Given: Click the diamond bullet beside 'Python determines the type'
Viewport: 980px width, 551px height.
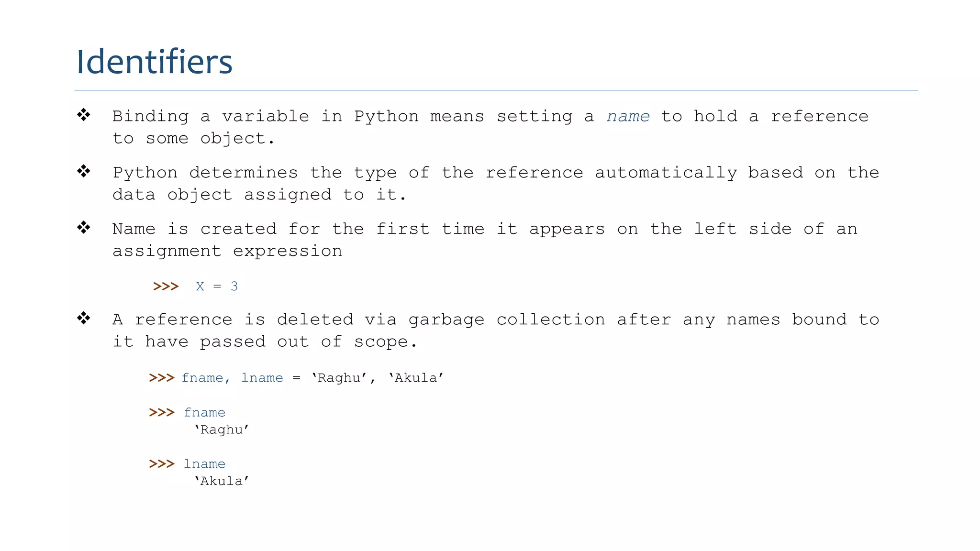Looking at the screenshot, I should coord(84,171).
